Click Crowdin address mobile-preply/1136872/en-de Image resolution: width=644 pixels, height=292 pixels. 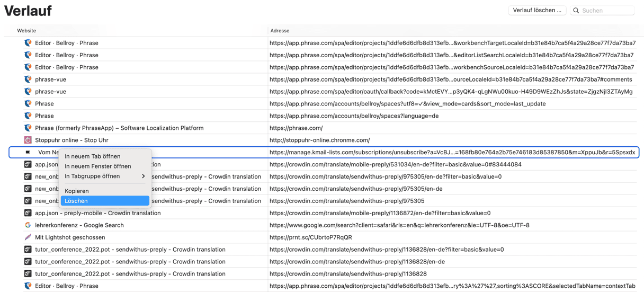tap(380, 213)
